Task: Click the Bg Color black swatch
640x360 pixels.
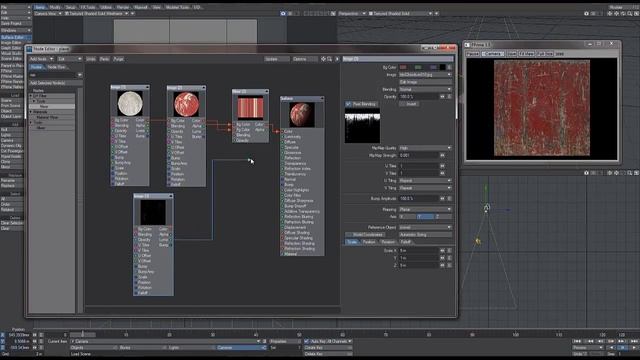Action: 443,67
